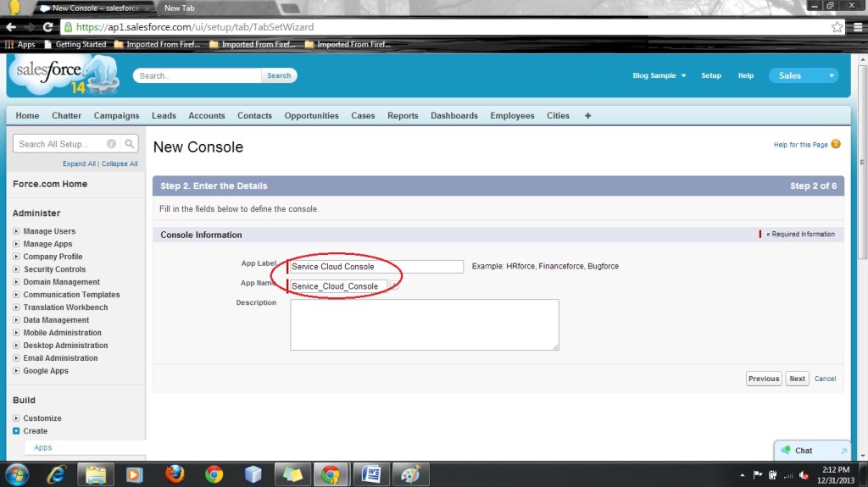Launch Internet Explorer from taskbar
The height and width of the screenshot is (487, 868).
point(57,475)
